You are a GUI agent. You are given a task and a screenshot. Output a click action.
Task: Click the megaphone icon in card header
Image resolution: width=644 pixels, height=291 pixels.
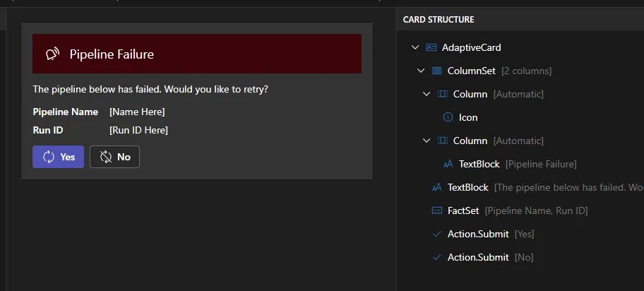click(52, 54)
